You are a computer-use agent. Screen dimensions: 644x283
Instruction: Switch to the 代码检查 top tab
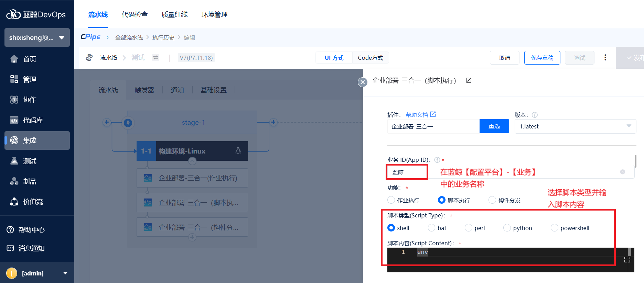[x=135, y=14]
